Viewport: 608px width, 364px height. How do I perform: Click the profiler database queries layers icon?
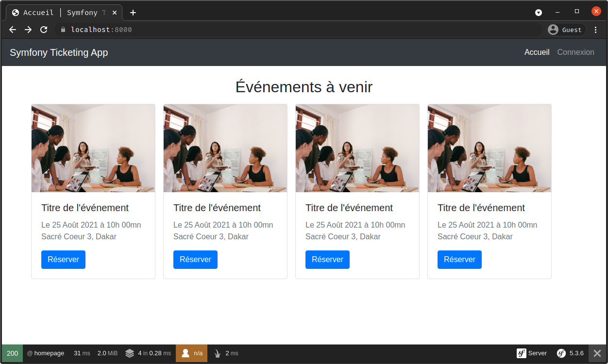[x=130, y=353]
